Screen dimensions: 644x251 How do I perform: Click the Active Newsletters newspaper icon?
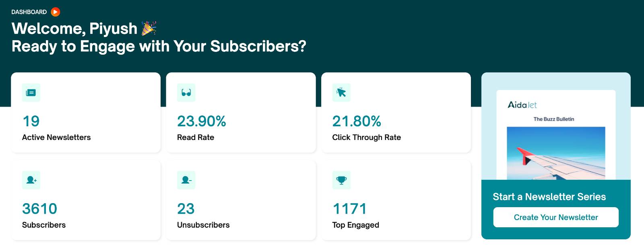[x=31, y=93]
